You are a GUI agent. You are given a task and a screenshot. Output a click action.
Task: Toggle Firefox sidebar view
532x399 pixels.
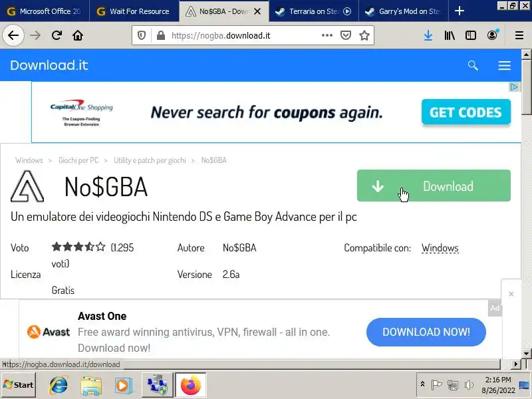click(x=471, y=35)
